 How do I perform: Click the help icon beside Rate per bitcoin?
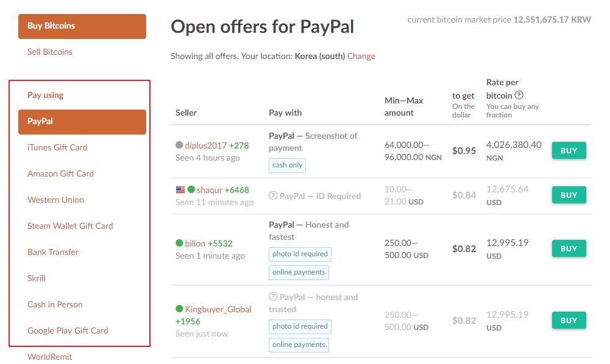point(519,95)
